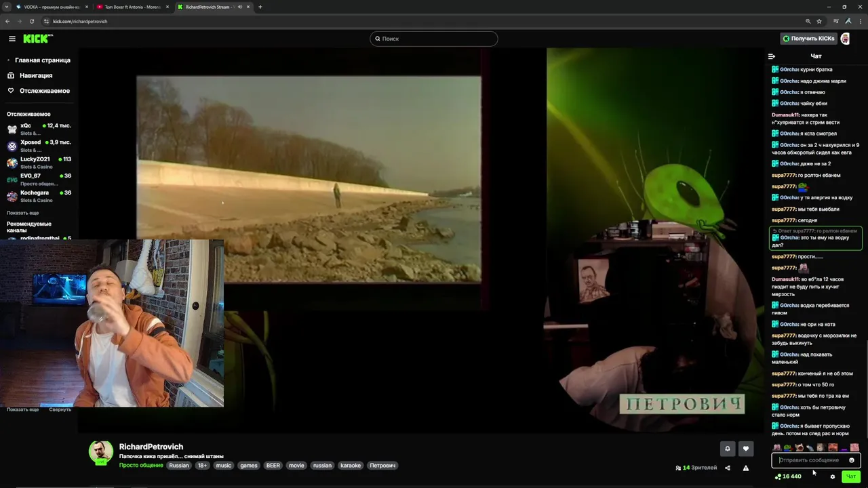Screen dimensions: 868x488
Task: Open the site information icon in the address bar
Action: point(47,21)
